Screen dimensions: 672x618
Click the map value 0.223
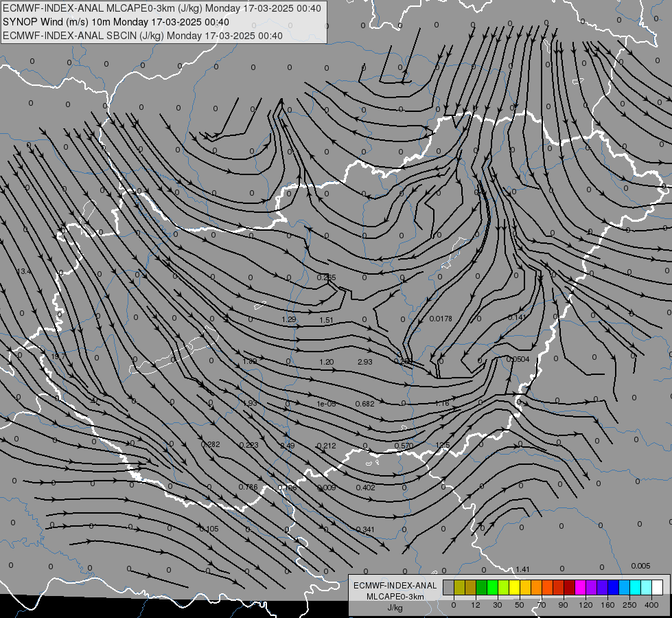[248, 445]
